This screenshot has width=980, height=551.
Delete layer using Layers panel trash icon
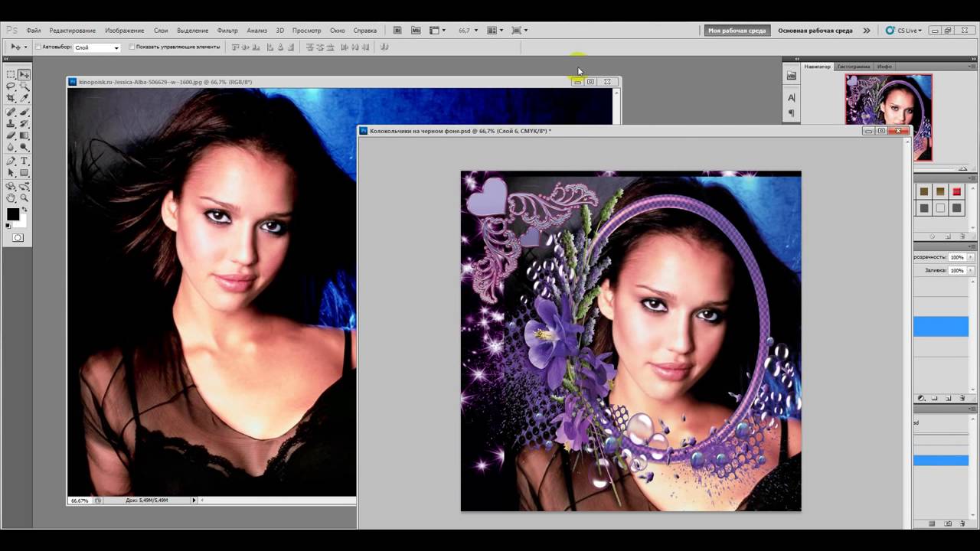pyautogui.click(x=962, y=399)
